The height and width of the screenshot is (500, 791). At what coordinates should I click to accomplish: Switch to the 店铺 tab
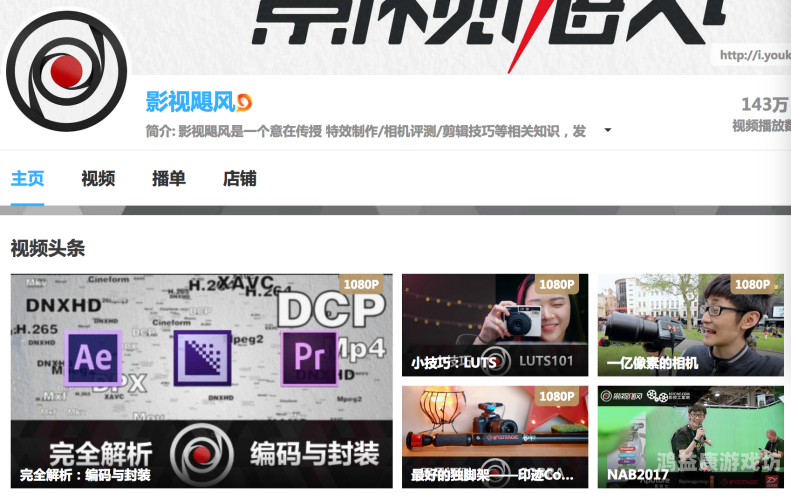coord(240,179)
